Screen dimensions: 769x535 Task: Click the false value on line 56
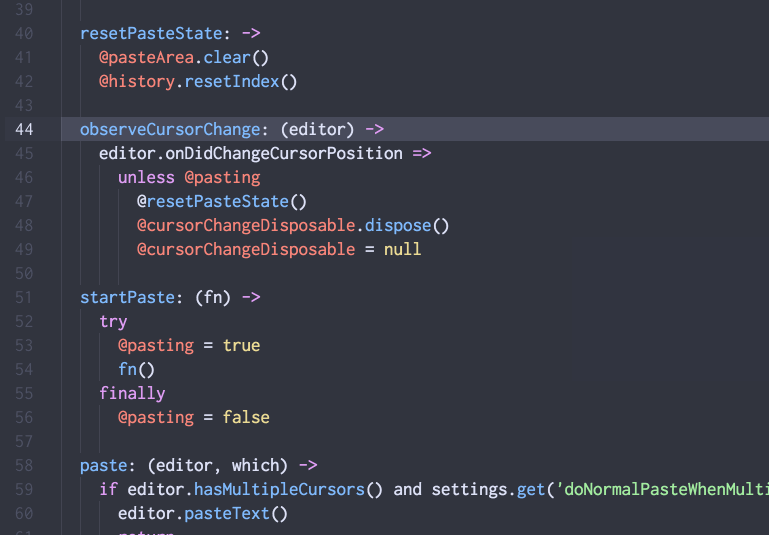point(246,418)
